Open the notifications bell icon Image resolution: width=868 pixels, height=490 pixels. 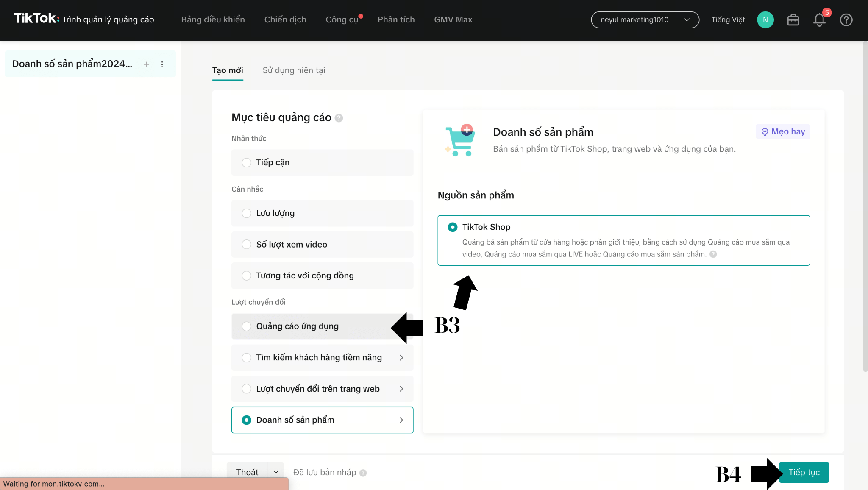coord(819,20)
